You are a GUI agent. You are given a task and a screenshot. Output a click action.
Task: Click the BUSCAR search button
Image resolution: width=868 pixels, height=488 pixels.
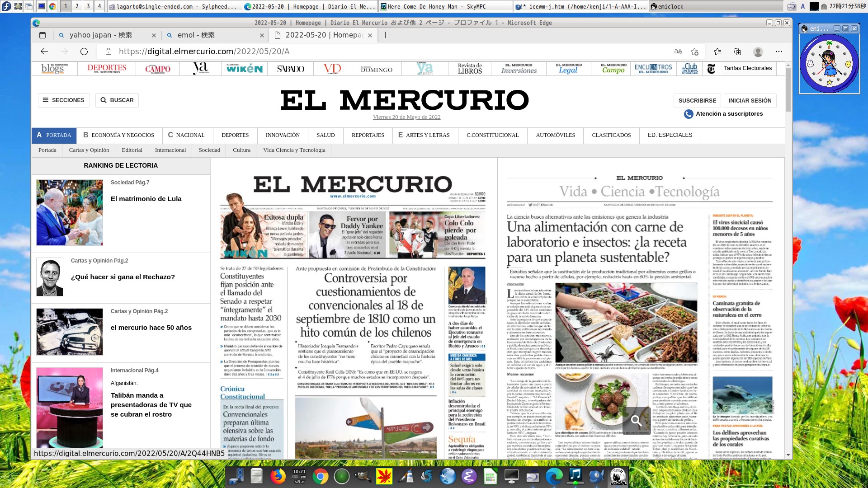click(117, 100)
